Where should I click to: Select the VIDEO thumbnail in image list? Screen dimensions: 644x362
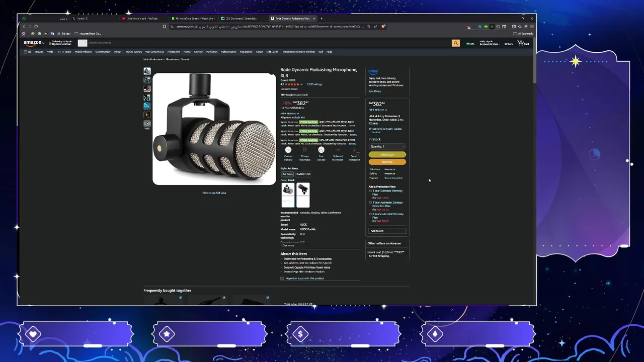click(x=147, y=124)
